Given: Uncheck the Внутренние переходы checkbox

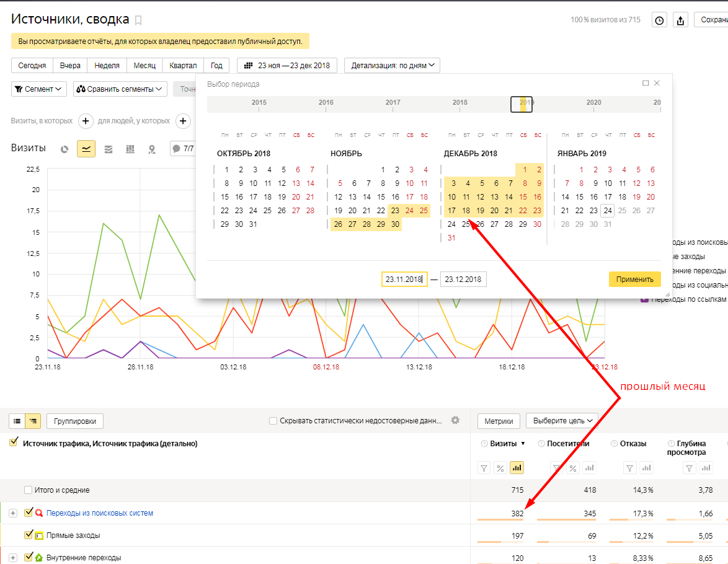Looking at the screenshot, I should click(29, 557).
